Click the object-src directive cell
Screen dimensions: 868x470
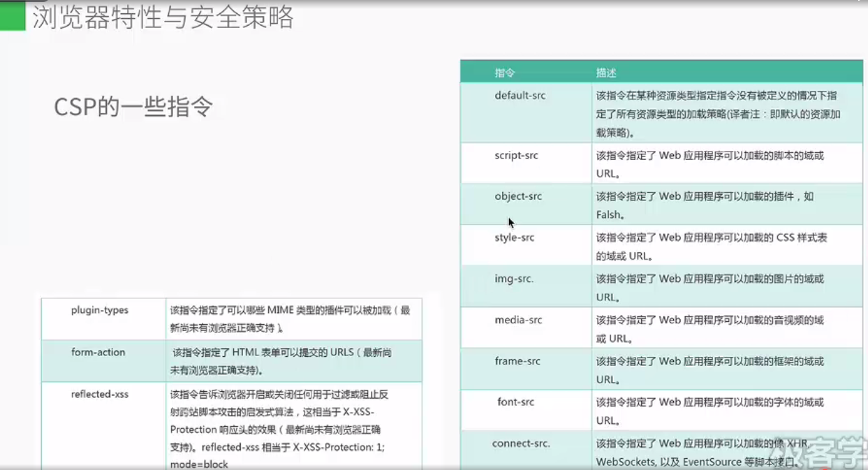pos(518,197)
